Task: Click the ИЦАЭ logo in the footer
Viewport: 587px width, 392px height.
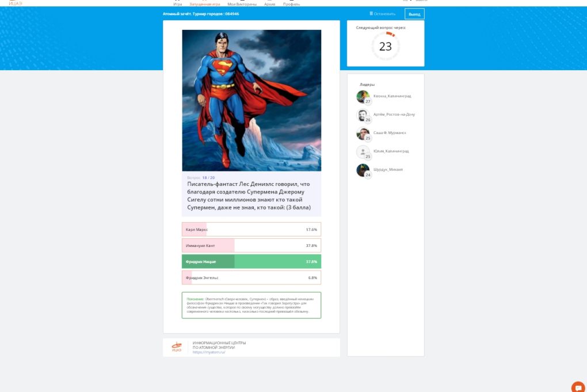Action: pos(177,347)
